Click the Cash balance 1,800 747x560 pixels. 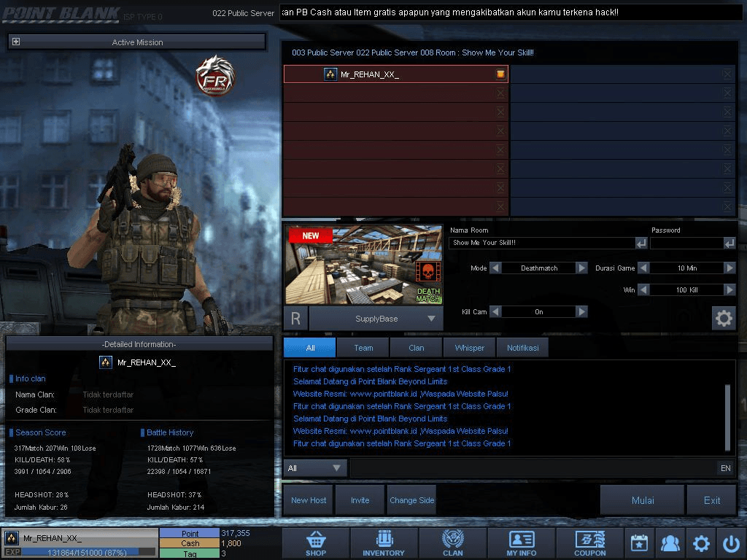(x=231, y=543)
